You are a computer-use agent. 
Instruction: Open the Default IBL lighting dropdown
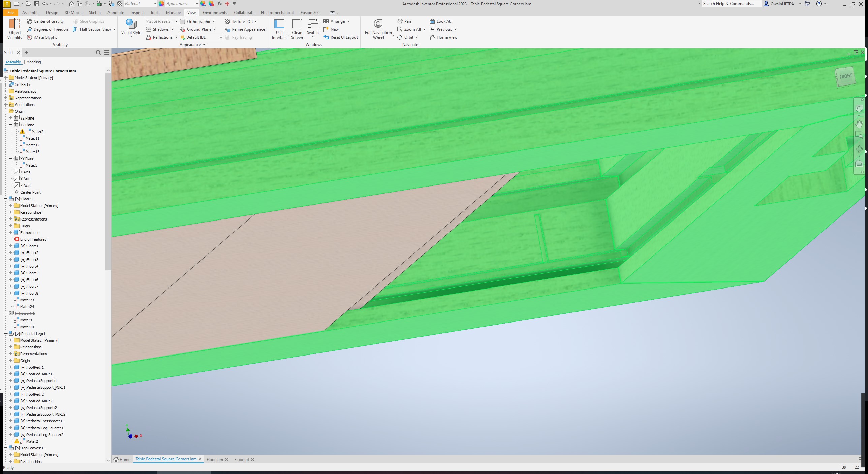pos(201,37)
